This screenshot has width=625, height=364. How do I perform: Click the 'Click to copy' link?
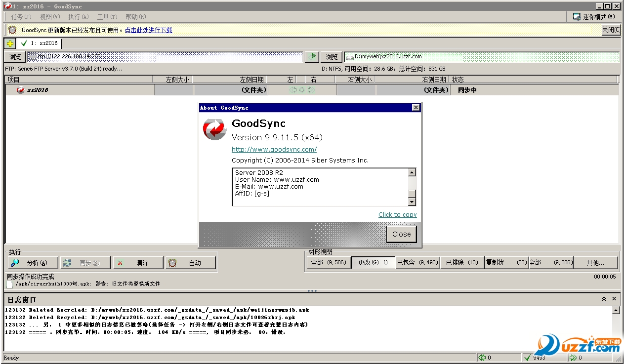pyautogui.click(x=398, y=214)
